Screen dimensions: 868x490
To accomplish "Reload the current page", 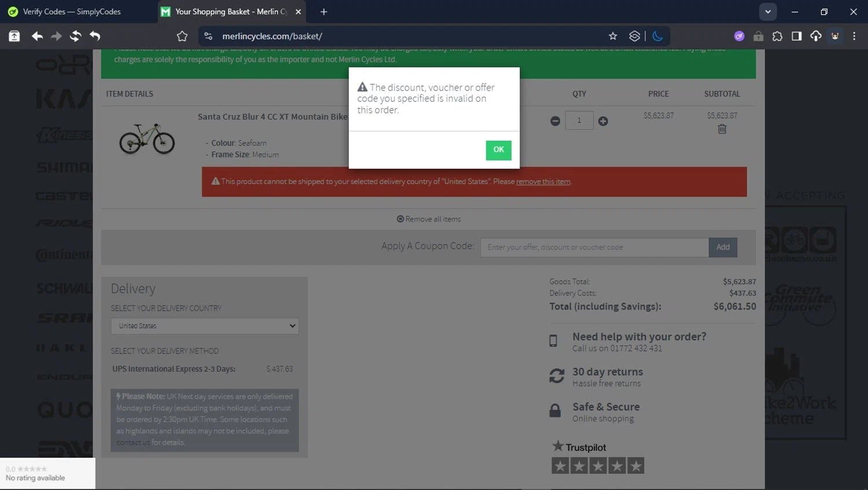I will [x=75, y=36].
